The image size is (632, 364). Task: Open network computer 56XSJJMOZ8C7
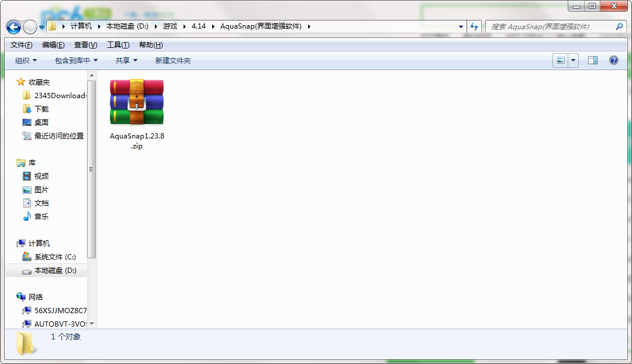pos(60,310)
